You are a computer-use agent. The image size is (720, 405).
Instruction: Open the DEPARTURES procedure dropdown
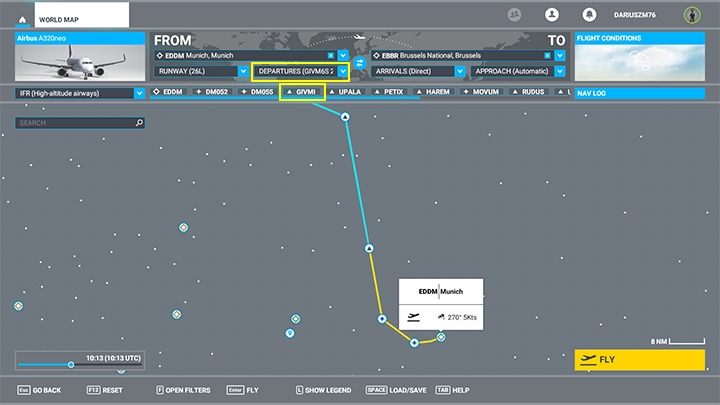tap(343, 72)
